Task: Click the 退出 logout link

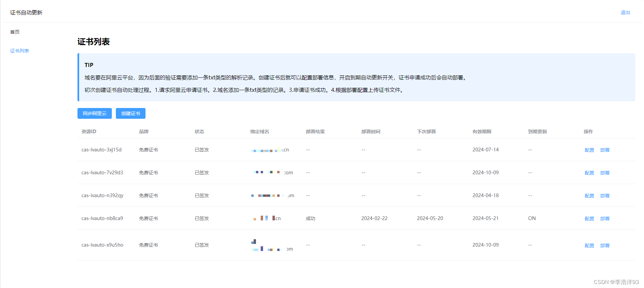Action: [625, 12]
